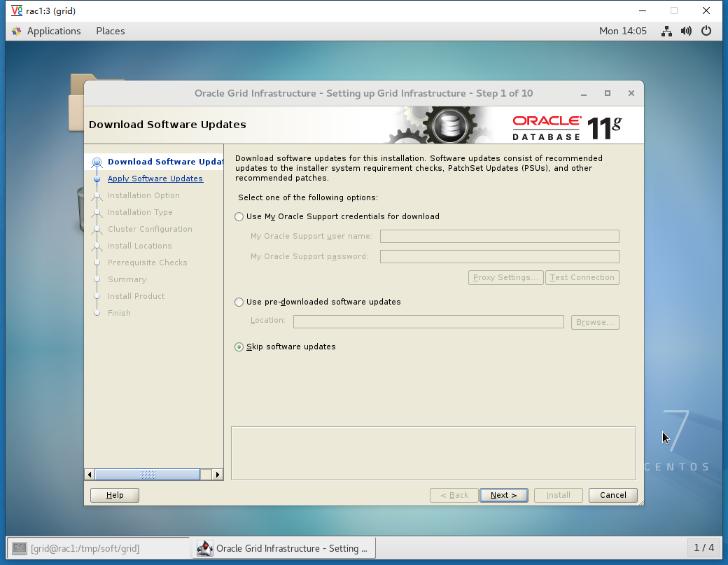Click Install Locations step in sidebar

140,246
